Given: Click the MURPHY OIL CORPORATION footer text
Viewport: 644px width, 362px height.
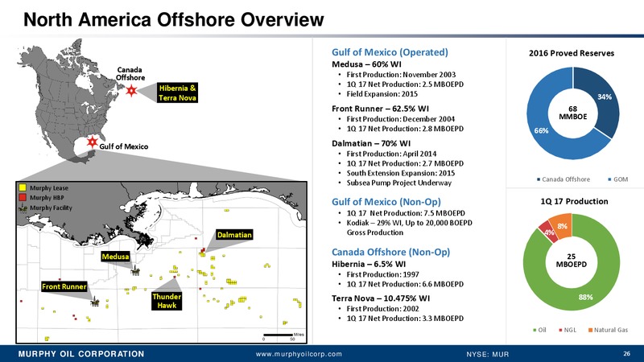Looking at the screenshot, I should pos(81,354).
